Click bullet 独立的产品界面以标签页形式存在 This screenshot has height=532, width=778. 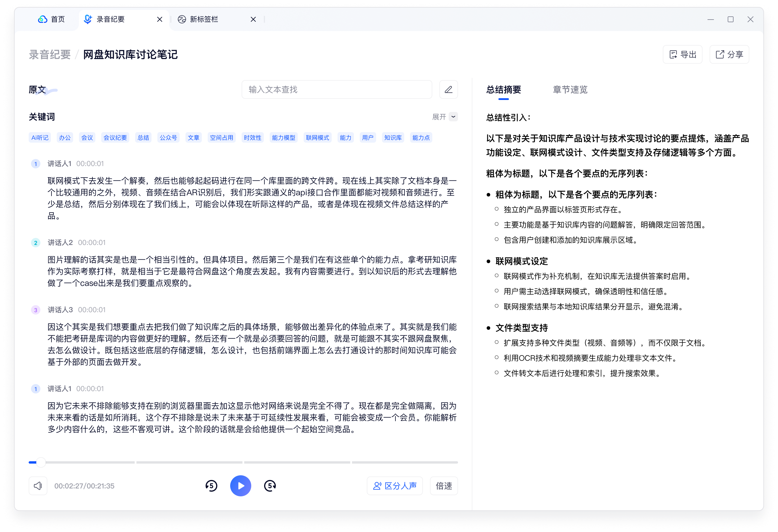coord(563,210)
